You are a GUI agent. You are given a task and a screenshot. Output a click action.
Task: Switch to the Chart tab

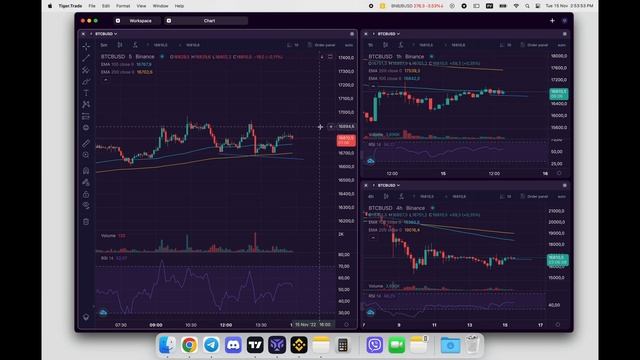[x=206, y=20]
